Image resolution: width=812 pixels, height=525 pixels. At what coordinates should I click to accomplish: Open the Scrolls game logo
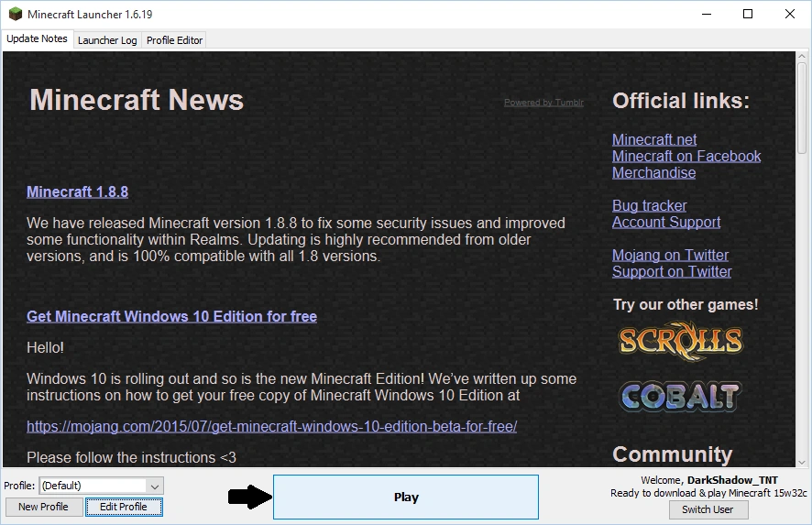point(680,341)
